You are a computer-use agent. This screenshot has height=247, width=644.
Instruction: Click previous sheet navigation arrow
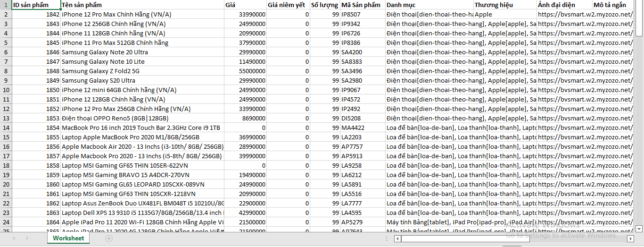(14, 238)
